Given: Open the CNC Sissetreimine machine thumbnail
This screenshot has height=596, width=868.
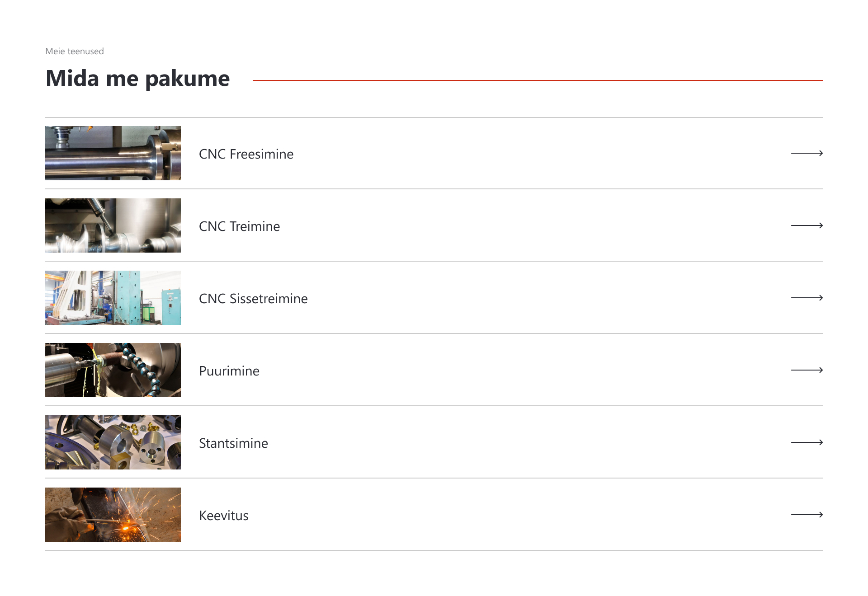Looking at the screenshot, I should tap(113, 298).
